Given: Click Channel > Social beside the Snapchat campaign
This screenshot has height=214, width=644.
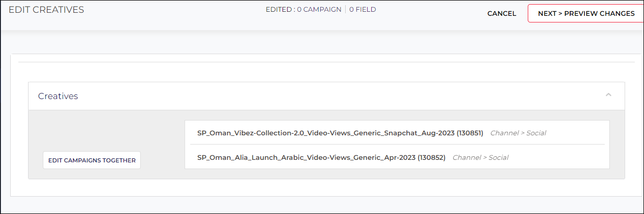Looking at the screenshot, I should [x=518, y=133].
